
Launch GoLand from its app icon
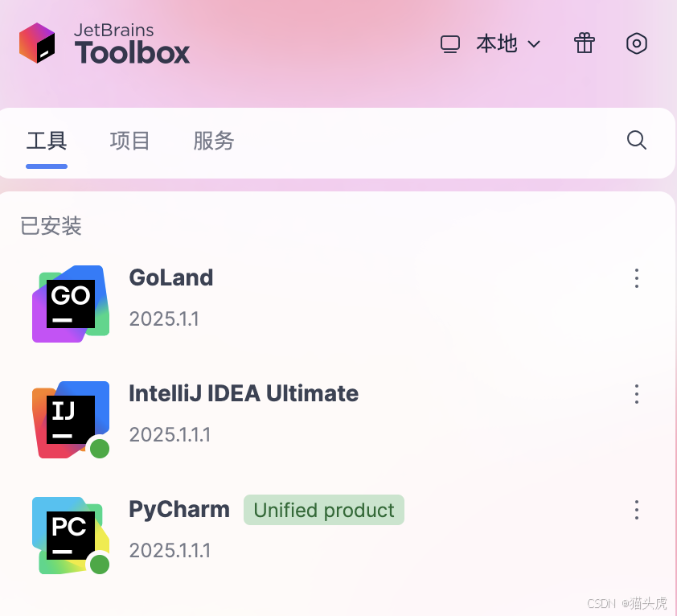71,303
